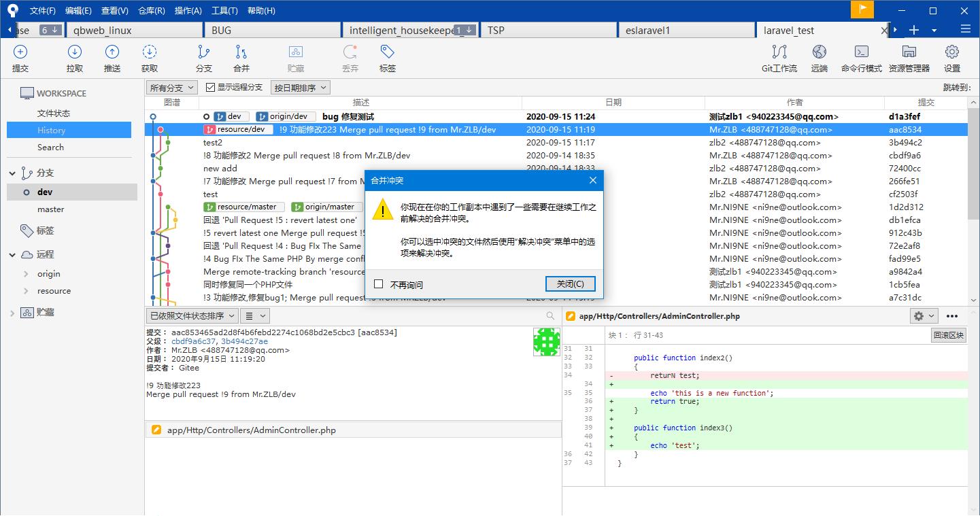Open the 仓库(R) menu
The height and width of the screenshot is (516, 980).
tap(151, 11)
